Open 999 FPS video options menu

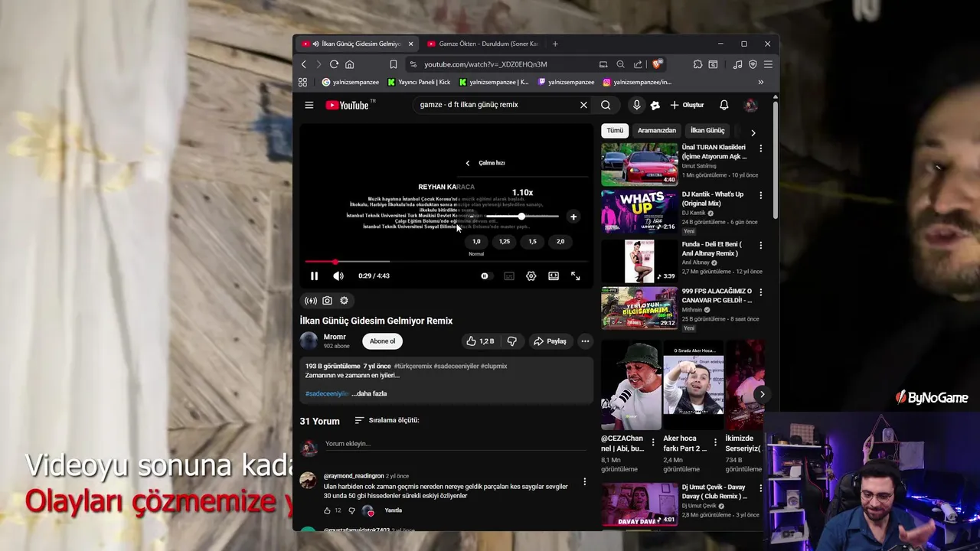(760, 293)
